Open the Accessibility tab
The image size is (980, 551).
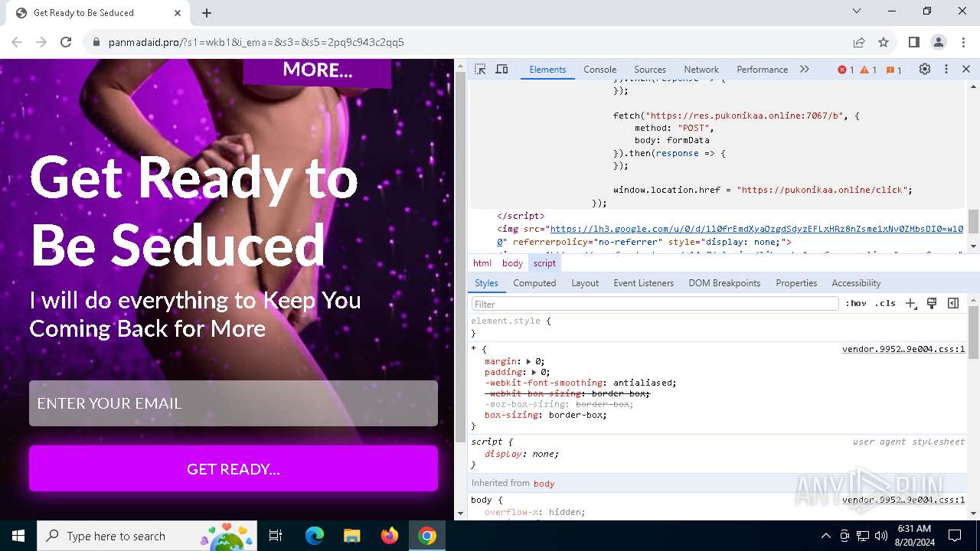[x=856, y=282]
